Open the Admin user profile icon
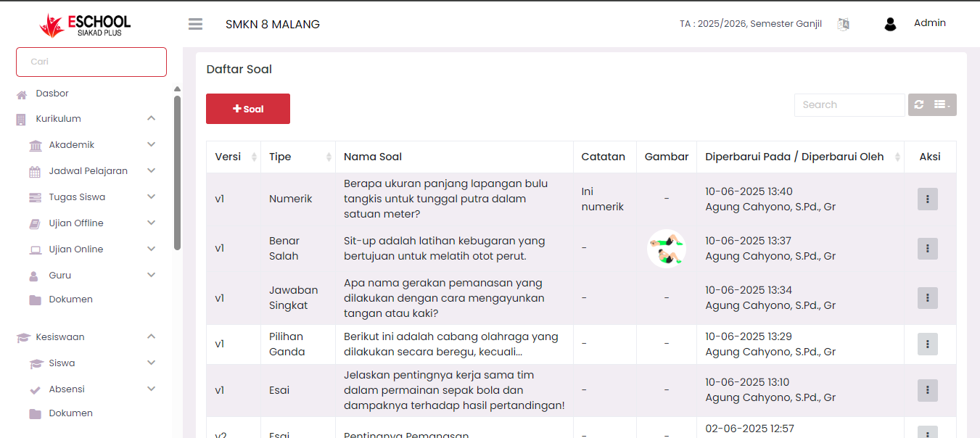Viewport: 980px width, 438px height. pyautogui.click(x=890, y=24)
